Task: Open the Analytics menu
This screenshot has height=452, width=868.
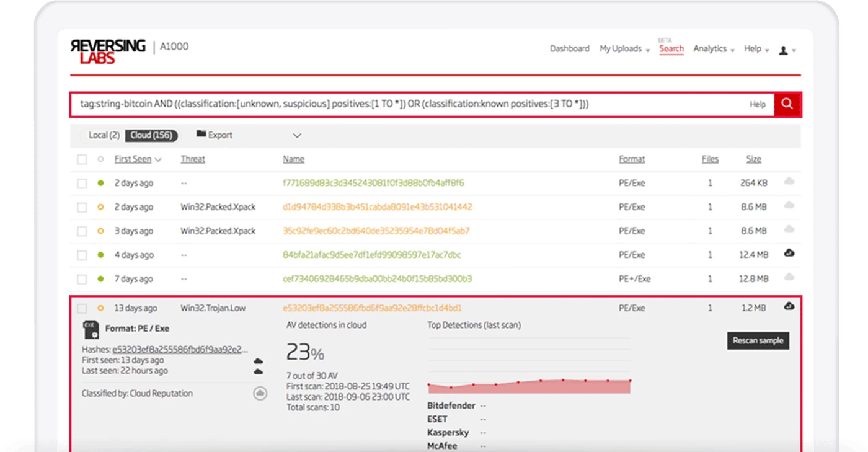Action: (710, 48)
